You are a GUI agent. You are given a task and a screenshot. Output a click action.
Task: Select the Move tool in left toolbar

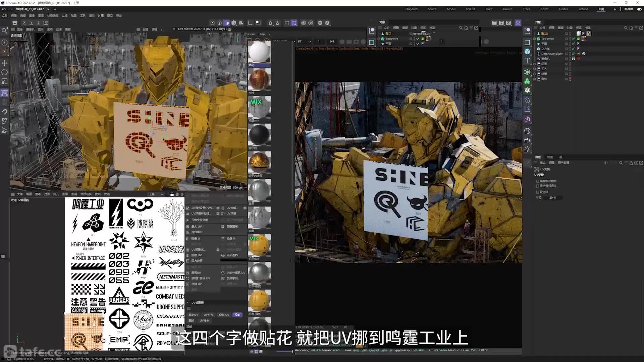(x=5, y=63)
